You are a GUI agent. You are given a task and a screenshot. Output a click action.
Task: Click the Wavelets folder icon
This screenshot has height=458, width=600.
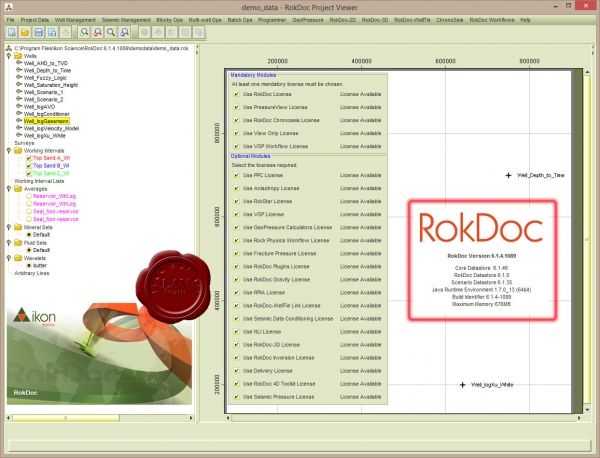[18, 258]
